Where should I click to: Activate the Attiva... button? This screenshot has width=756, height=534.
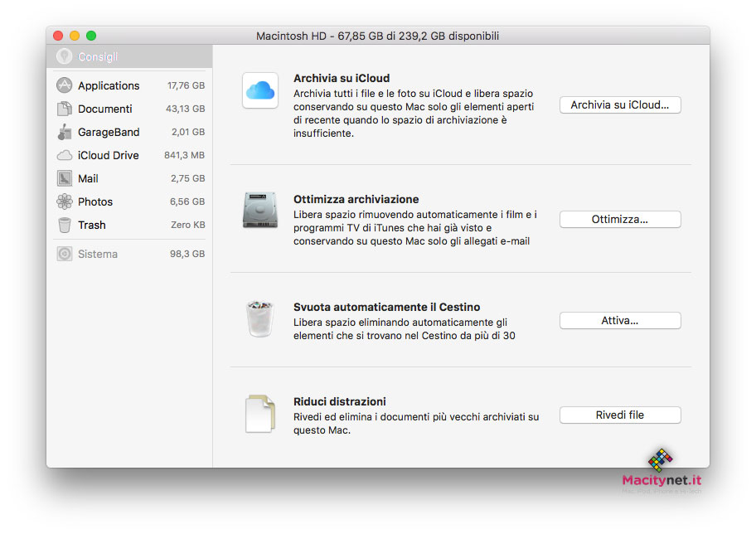620,320
